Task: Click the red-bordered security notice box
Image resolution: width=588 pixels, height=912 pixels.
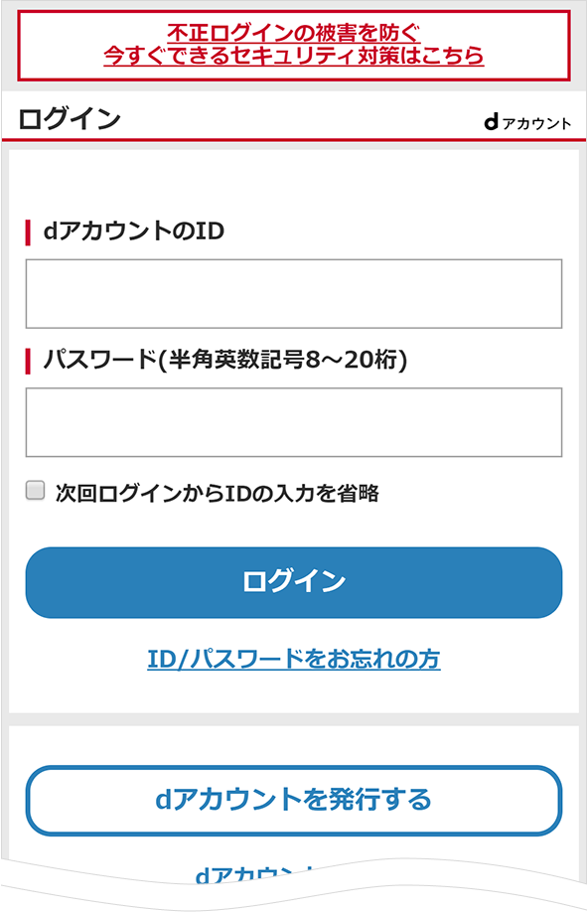Action: (294, 46)
